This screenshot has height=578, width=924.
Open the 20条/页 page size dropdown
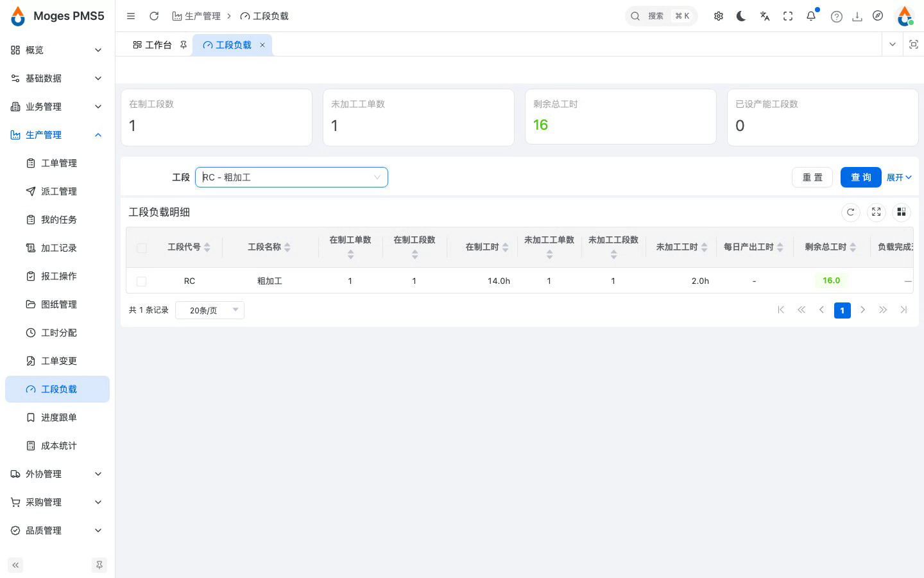pyautogui.click(x=210, y=310)
